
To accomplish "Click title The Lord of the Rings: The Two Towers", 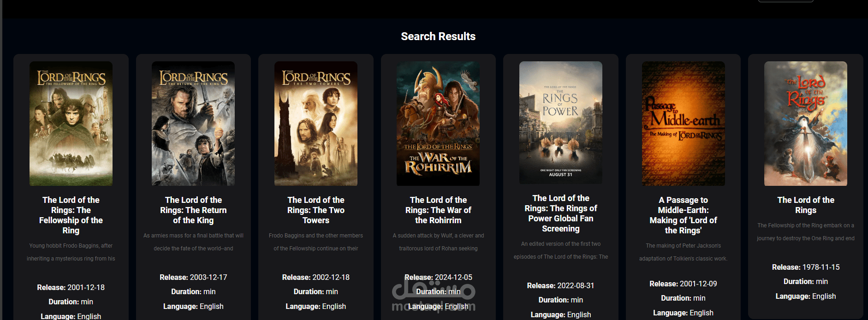I will [x=316, y=210].
